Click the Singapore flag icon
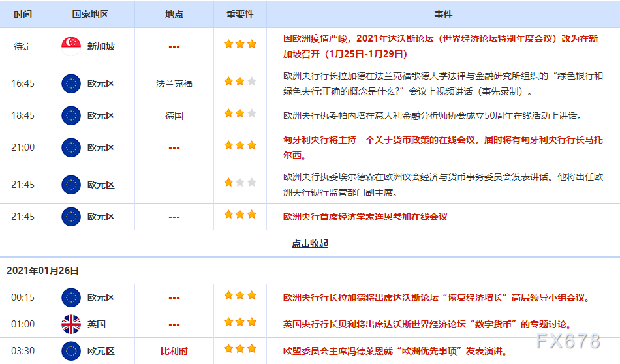 tap(70, 46)
